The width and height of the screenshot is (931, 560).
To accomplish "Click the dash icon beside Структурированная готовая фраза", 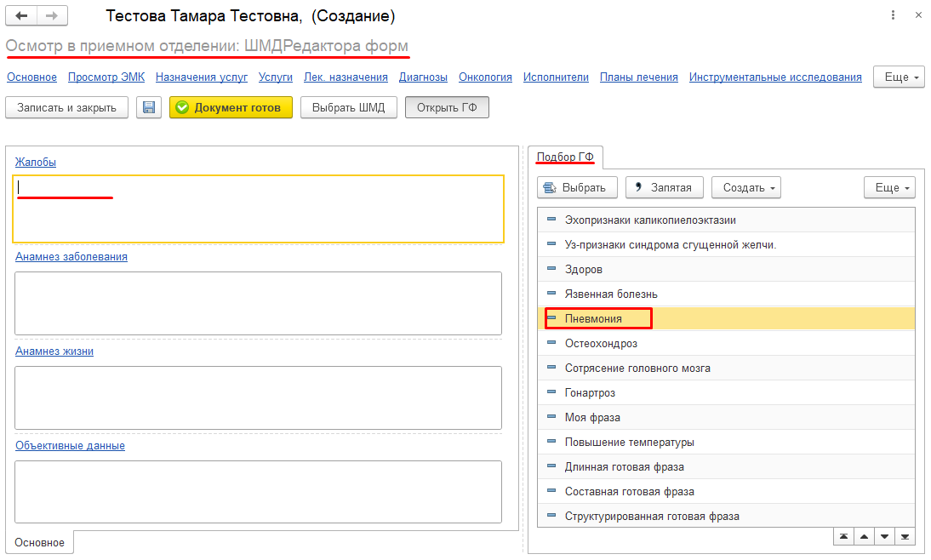I will pyautogui.click(x=551, y=516).
